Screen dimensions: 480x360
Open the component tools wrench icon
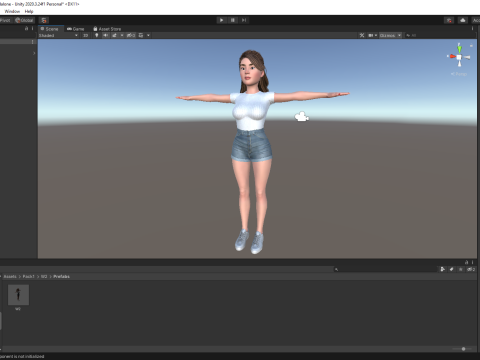pyautogui.click(x=362, y=35)
